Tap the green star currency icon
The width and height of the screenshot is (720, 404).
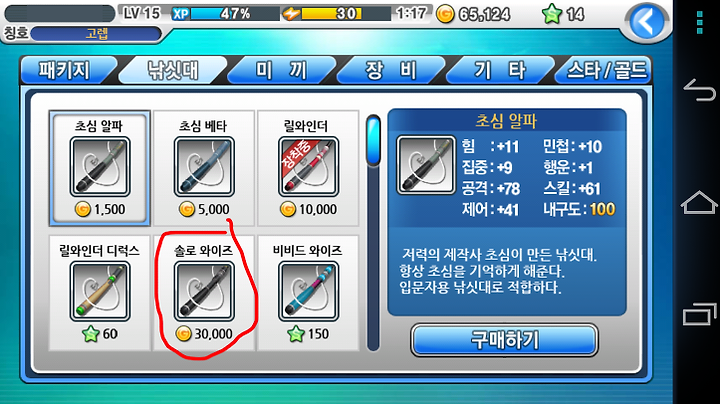(x=551, y=14)
